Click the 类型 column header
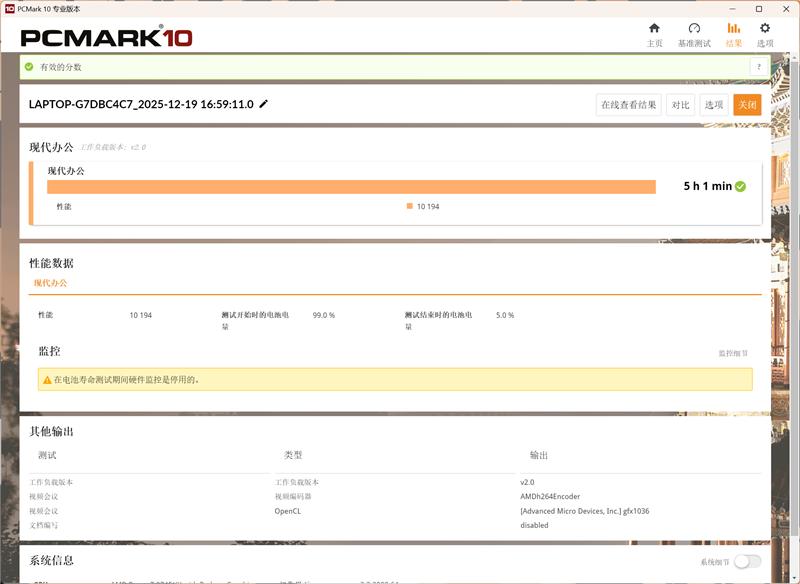This screenshot has width=800, height=584. (293, 455)
